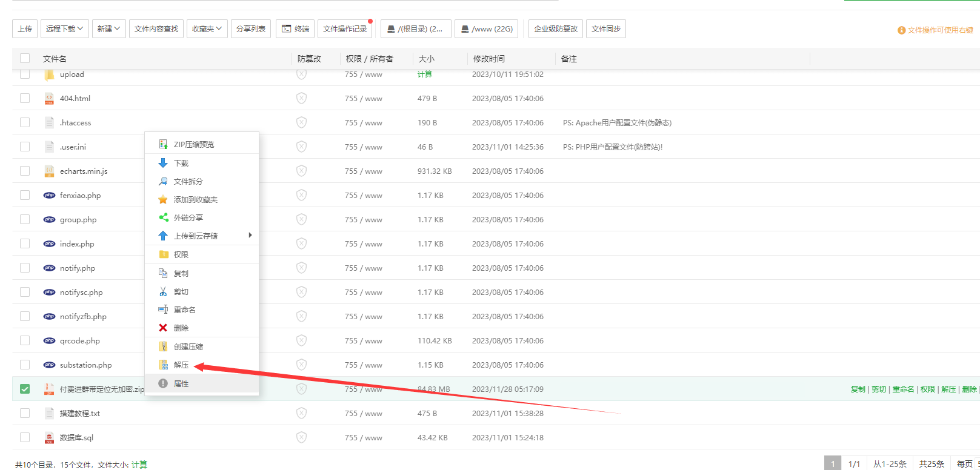Image resolution: width=980 pixels, height=470 pixels.
Task: Choose 重命名 from the context menu
Action: [x=202, y=309]
